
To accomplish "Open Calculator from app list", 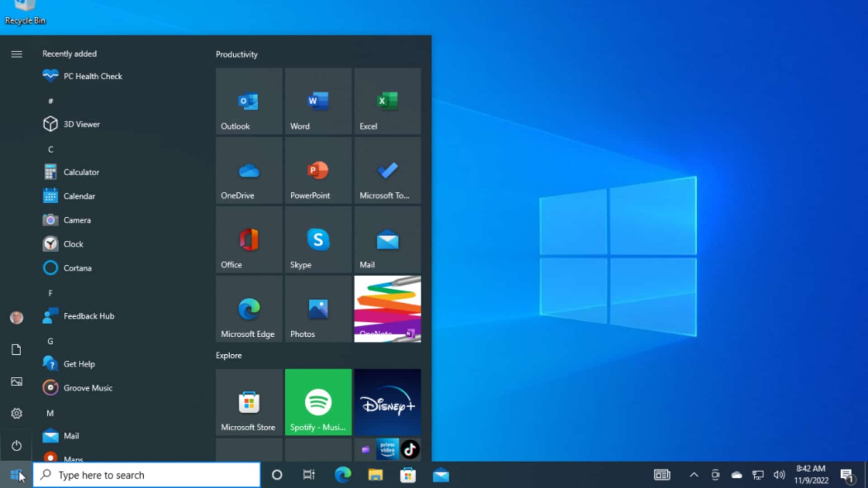I will tap(81, 172).
